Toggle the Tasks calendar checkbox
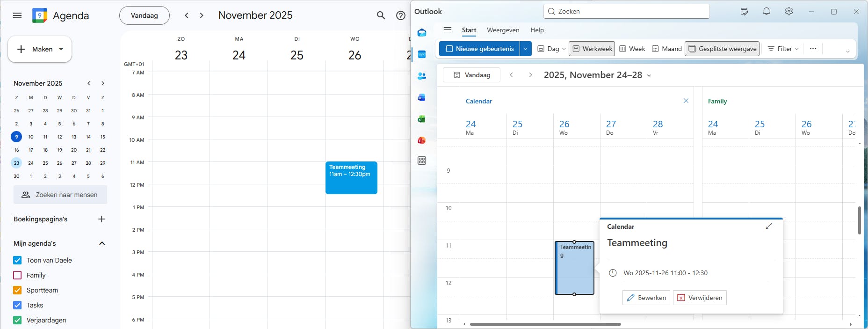Image resolution: width=868 pixels, height=329 pixels. pos(17,305)
